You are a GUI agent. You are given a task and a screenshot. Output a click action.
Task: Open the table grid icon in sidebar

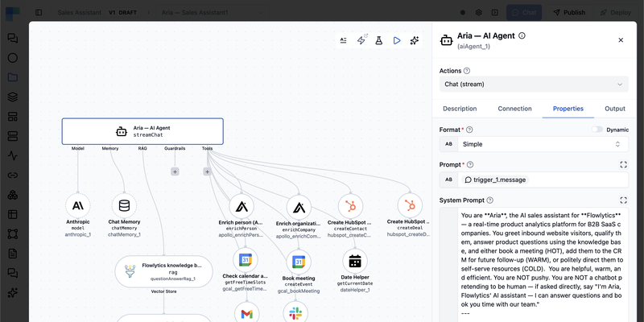(13, 214)
